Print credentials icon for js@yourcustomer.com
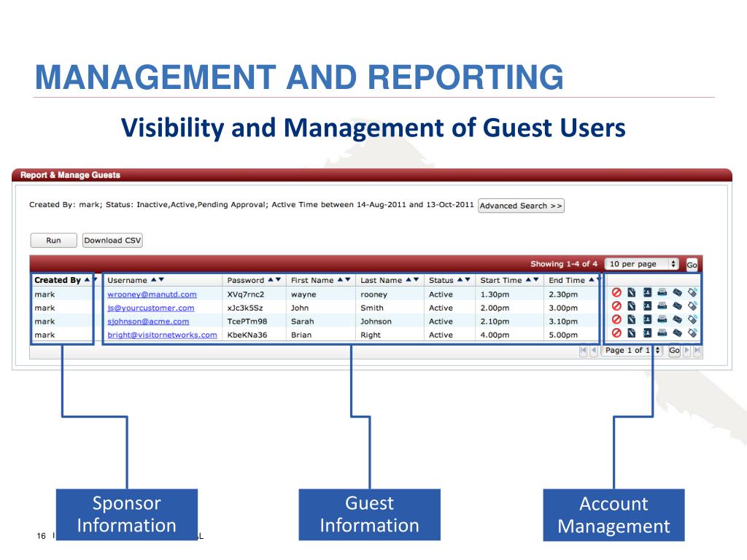 point(662,306)
